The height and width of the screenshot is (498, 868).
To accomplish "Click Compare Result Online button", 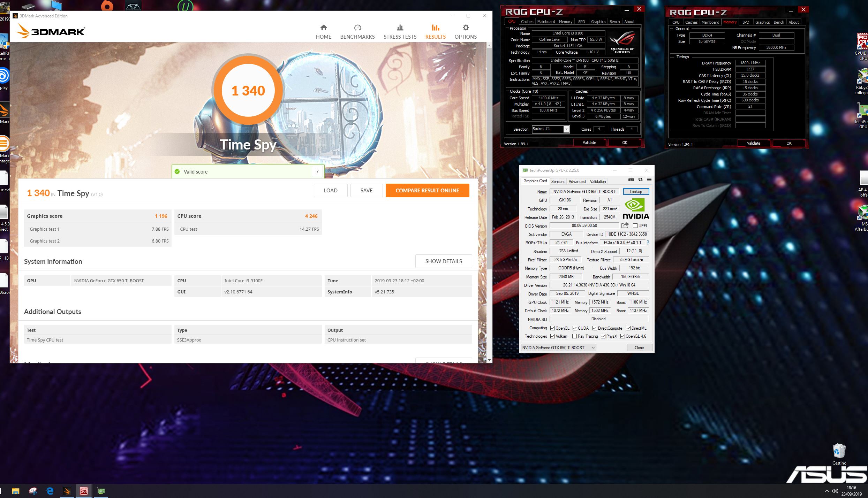I will tap(427, 190).
